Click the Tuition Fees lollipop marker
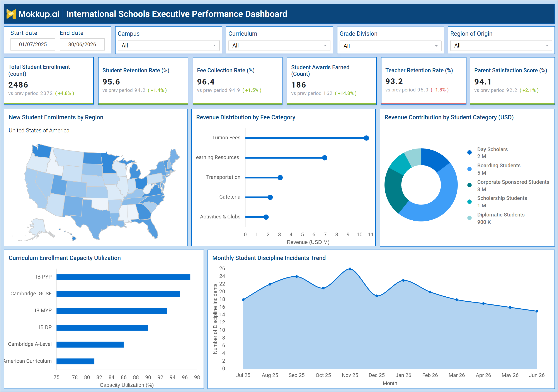The width and height of the screenshot is (558, 392). [x=366, y=138]
